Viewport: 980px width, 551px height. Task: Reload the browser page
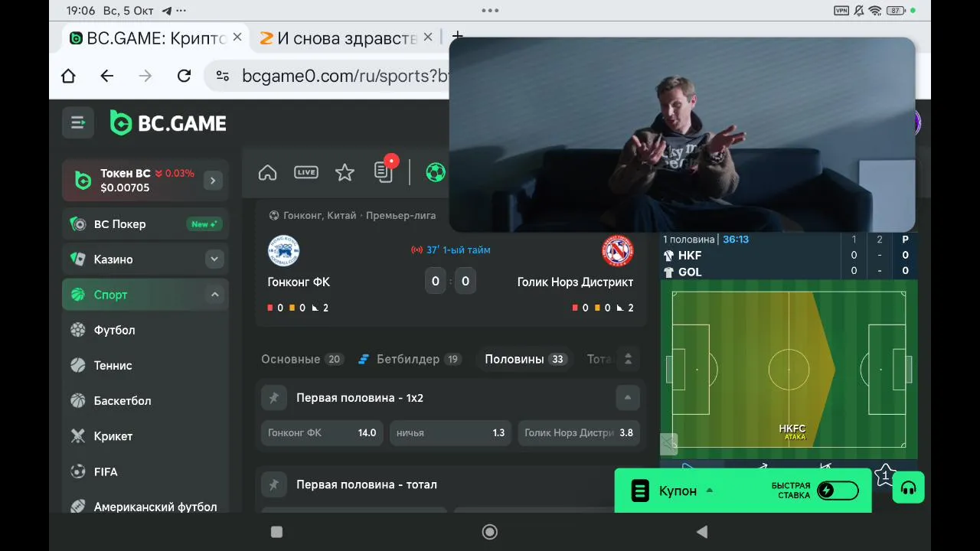pyautogui.click(x=184, y=76)
